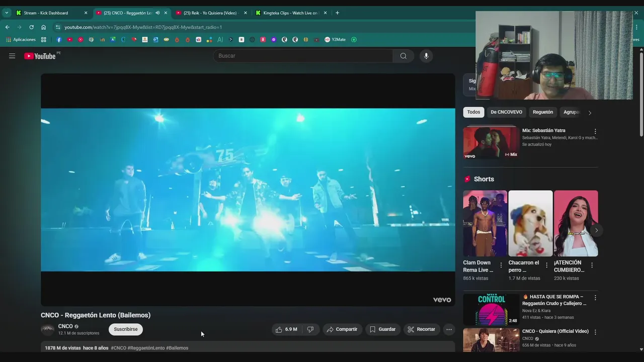The width and height of the screenshot is (644, 362).
Task: Click the search magnifier button
Action: coord(404,56)
